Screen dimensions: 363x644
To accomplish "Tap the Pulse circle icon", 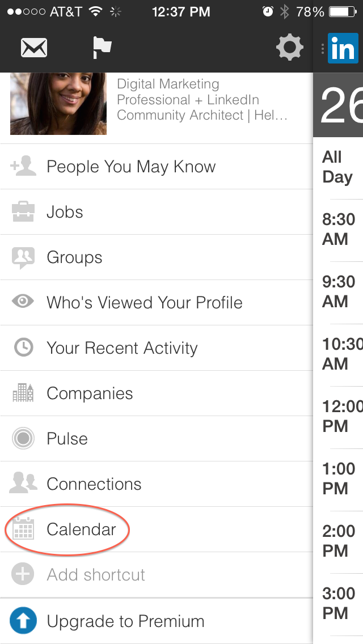I will coord(23,439).
